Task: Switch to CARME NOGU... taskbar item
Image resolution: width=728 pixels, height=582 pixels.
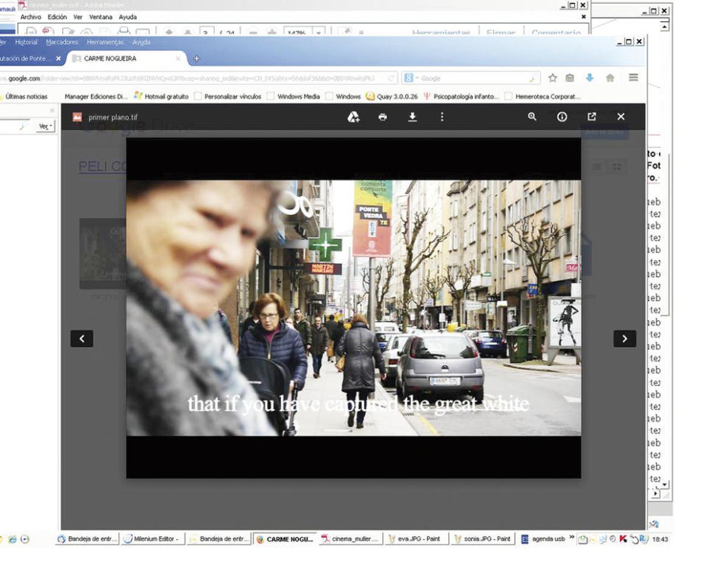Action: [285, 539]
